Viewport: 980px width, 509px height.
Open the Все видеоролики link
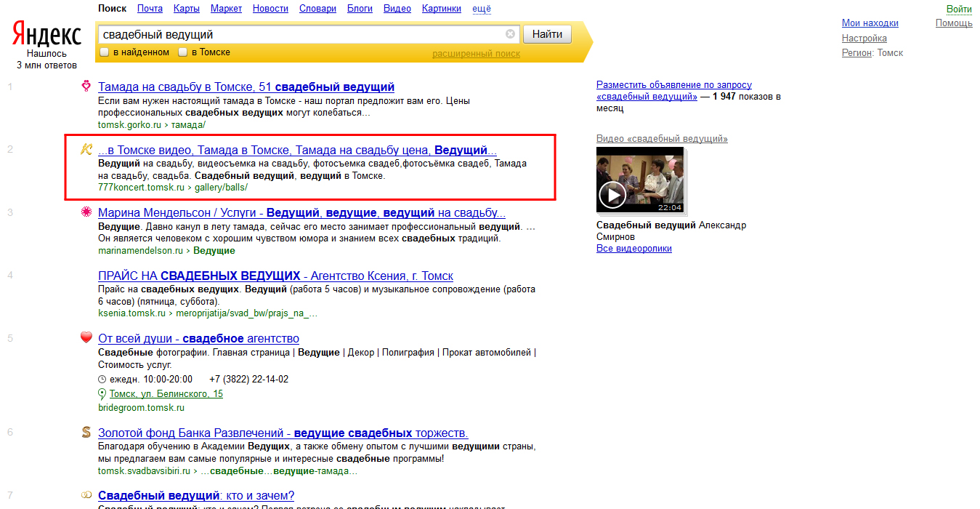633,249
